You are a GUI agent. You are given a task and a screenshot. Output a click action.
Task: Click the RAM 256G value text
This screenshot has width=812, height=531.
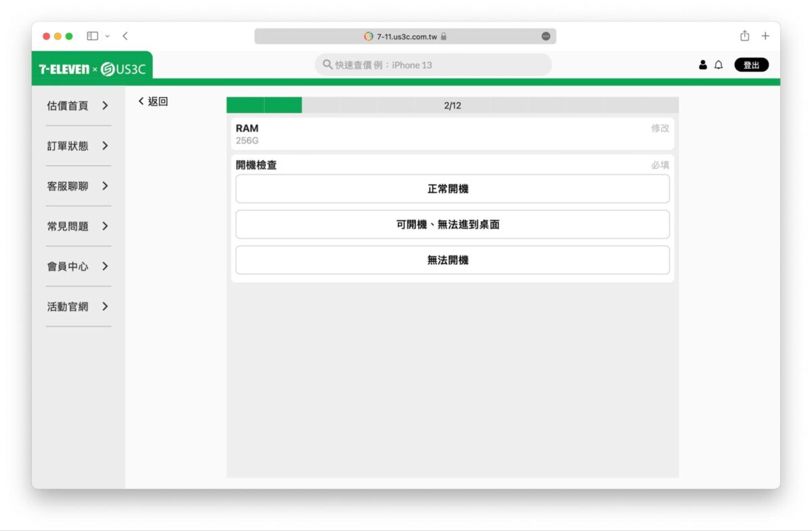[x=247, y=141]
